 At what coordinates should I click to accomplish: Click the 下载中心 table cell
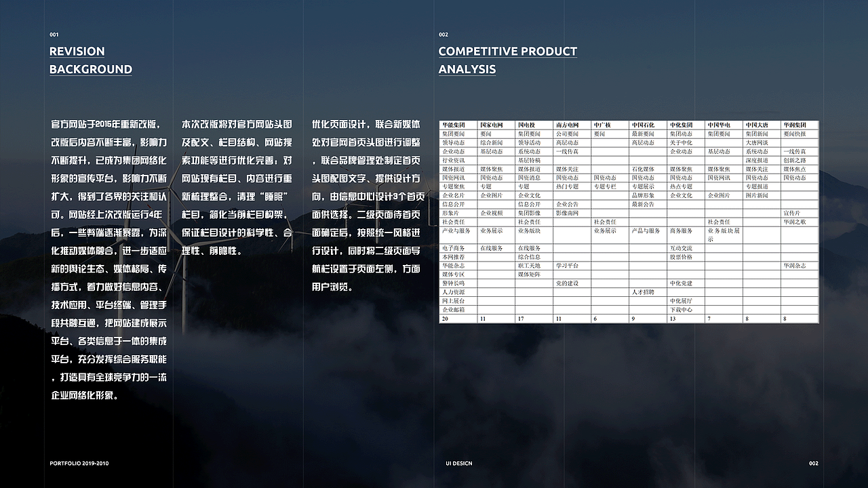[x=686, y=310]
